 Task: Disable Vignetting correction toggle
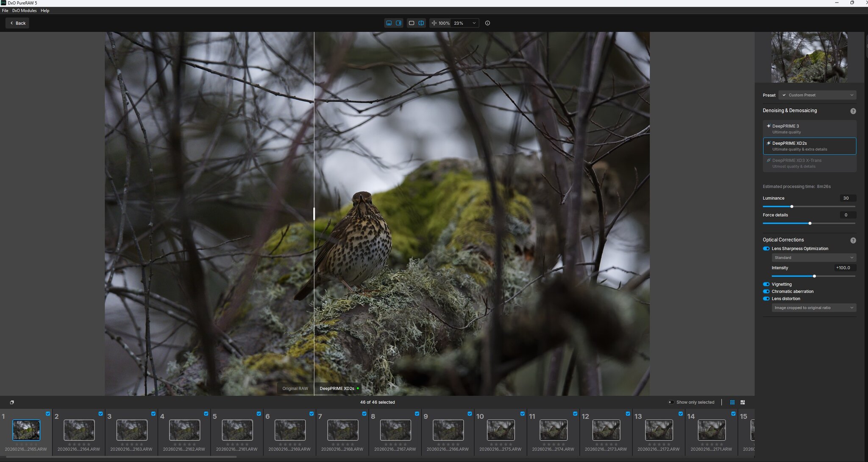[x=766, y=284]
